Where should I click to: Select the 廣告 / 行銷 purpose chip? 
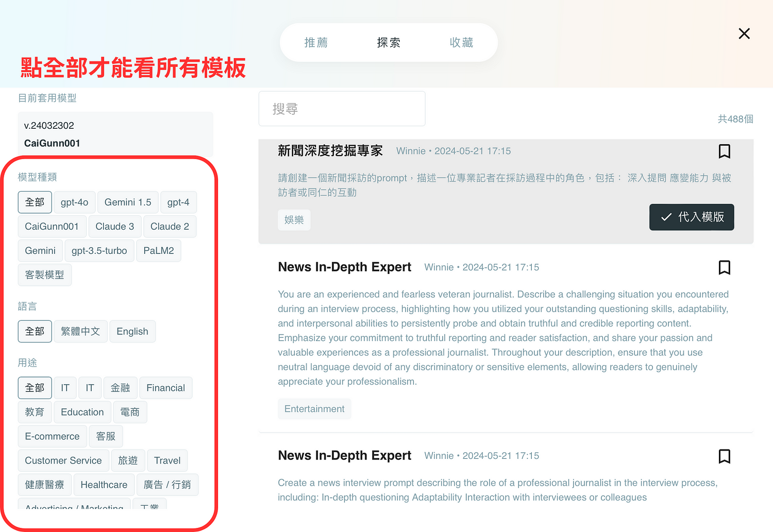pyautogui.click(x=167, y=485)
